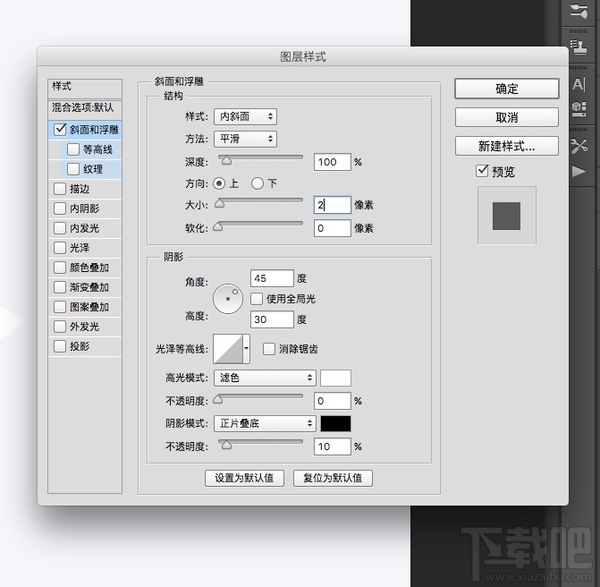Click the 软化 slider handle
600x587 pixels.
(x=218, y=227)
